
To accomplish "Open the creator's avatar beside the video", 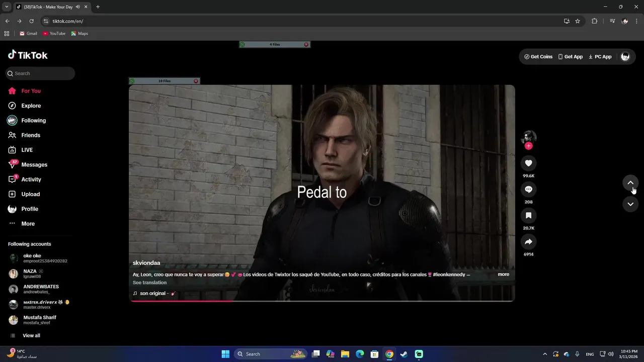I will click(528, 137).
